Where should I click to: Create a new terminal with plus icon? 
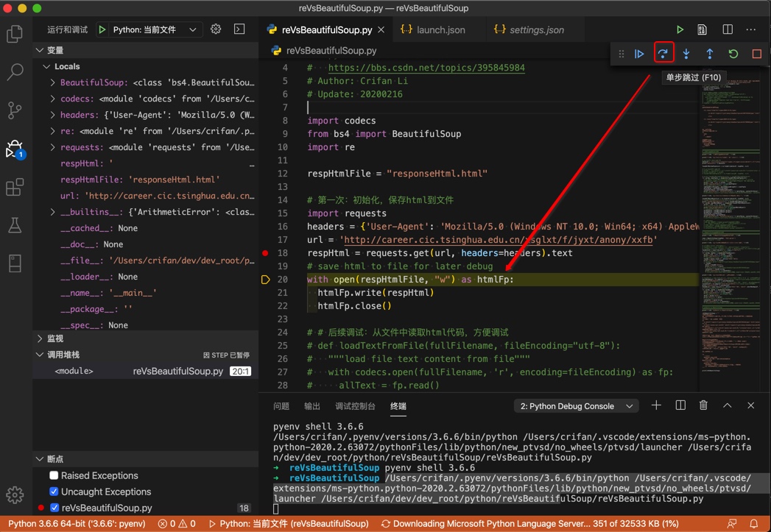656,405
